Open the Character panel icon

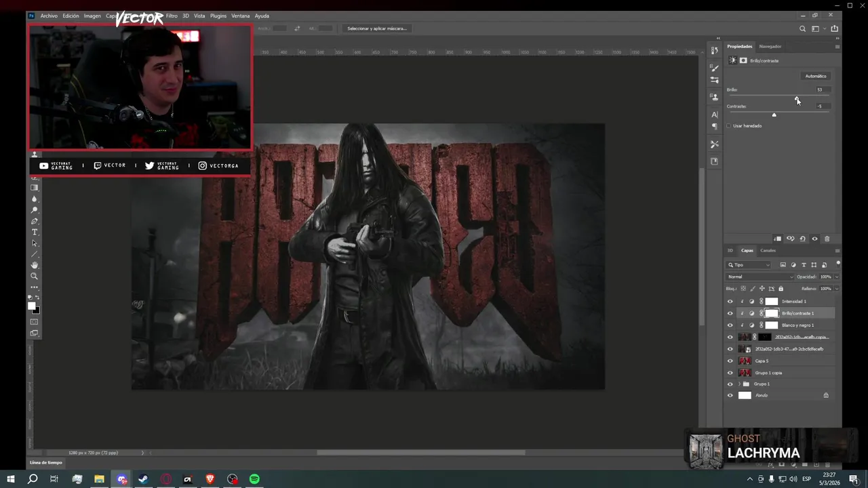[714, 115]
